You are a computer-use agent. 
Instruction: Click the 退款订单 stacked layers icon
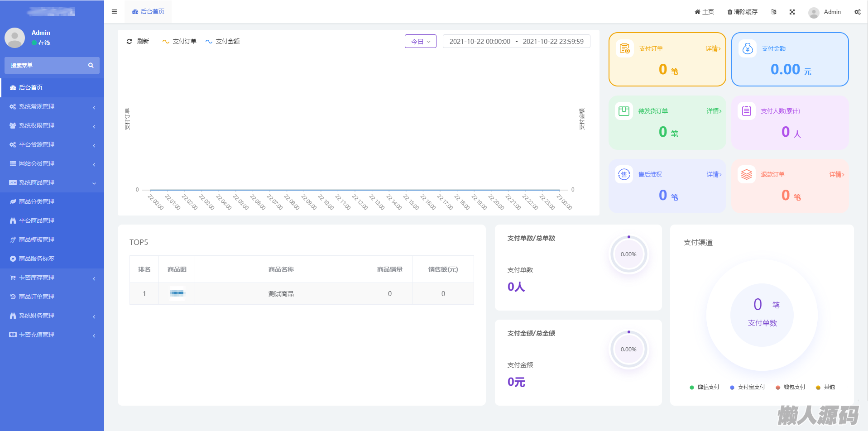[x=746, y=174]
